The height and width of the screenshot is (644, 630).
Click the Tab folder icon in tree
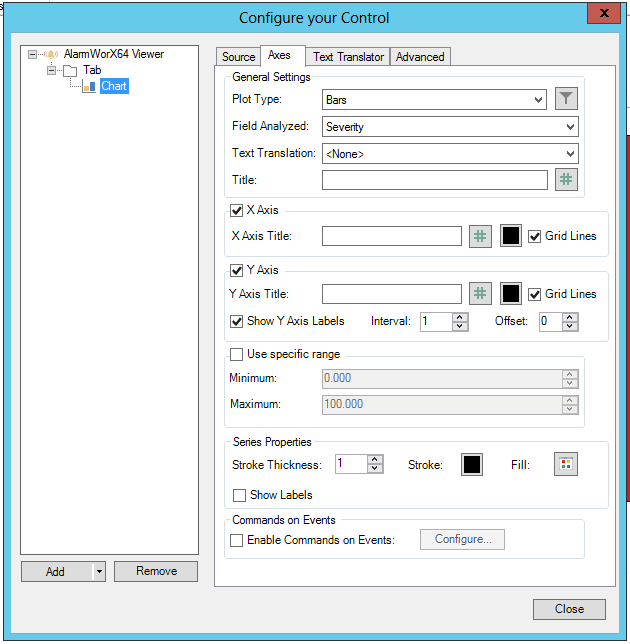pyautogui.click(x=70, y=70)
